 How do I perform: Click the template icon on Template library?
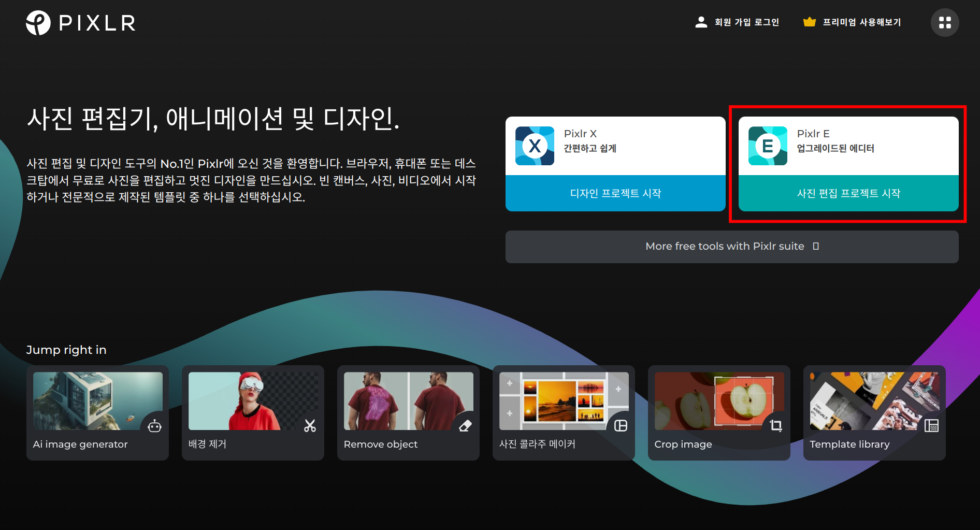pos(931,426)
